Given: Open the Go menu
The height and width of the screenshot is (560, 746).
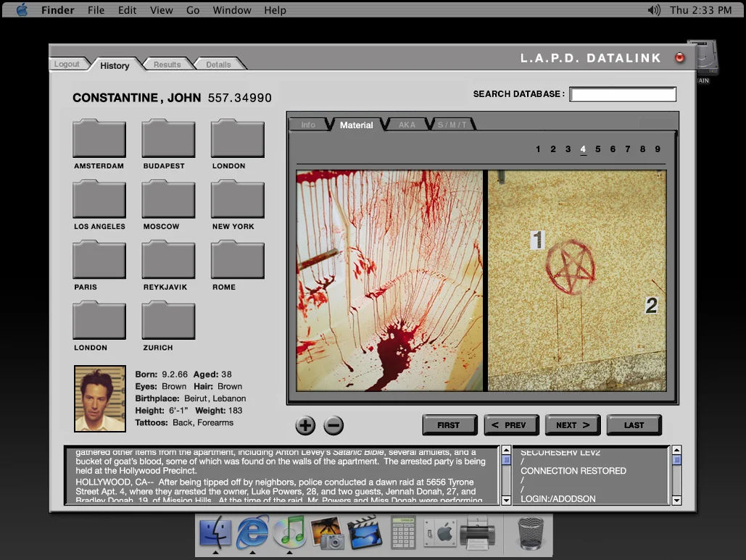Looking at the screenshot, I should (193, 10).
